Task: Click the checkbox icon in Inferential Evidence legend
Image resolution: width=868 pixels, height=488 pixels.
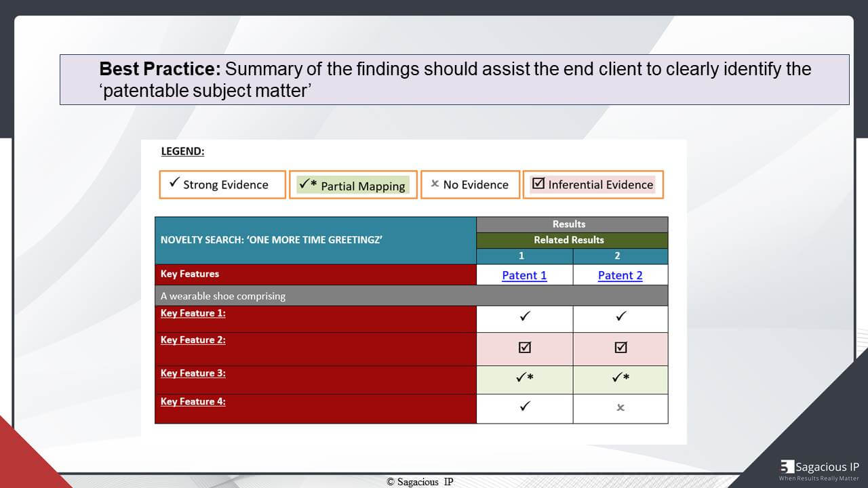Action: 538,183
